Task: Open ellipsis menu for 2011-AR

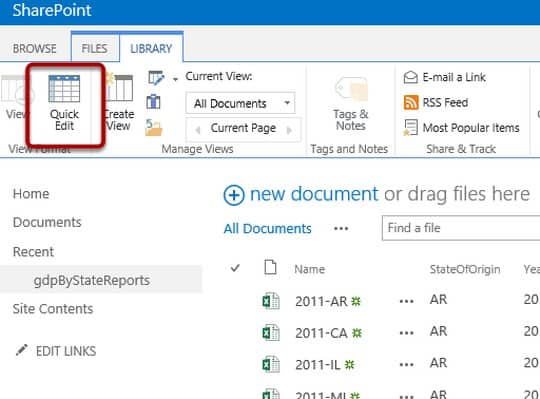Action: pyautogui.click(x=406, y=302)
